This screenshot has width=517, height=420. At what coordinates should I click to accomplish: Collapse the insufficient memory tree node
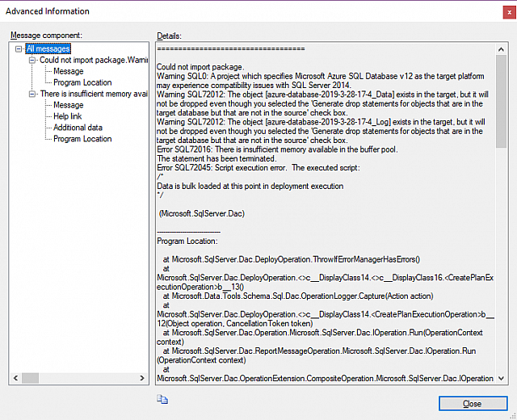click(32, 94)
